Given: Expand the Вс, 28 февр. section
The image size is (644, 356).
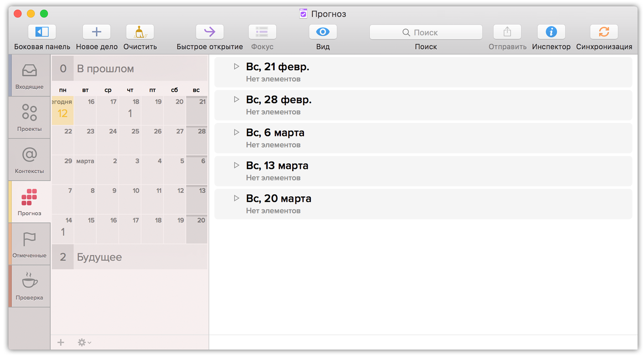Looking at the screenshot, I should pyautogui.click(x=237, y=100).
